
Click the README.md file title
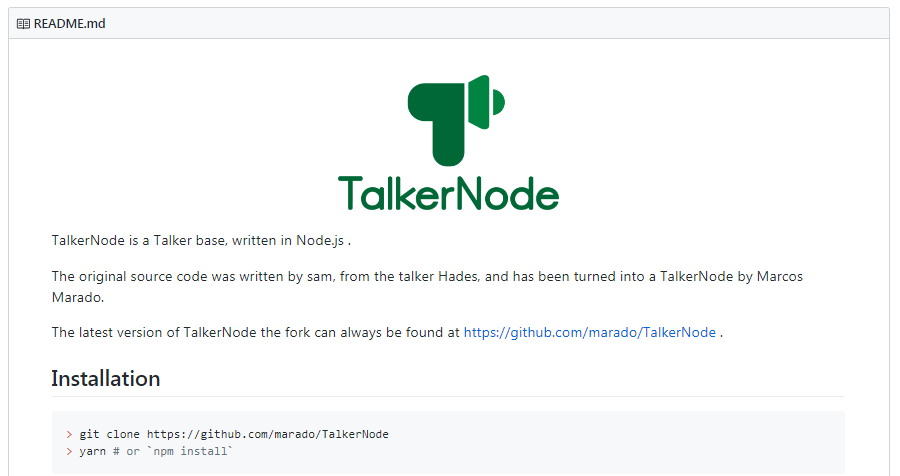[69, 24]
